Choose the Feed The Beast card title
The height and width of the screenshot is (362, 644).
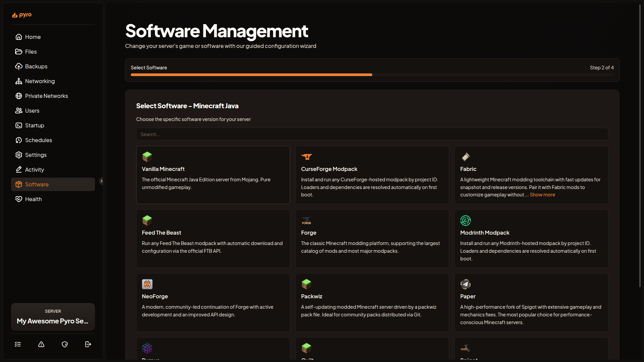(x=161, y=233)
